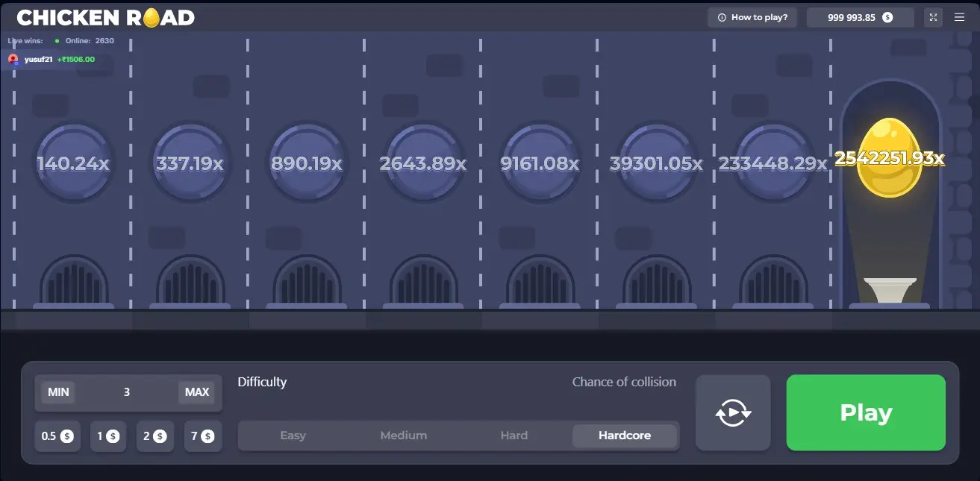980x481 pixels.
Task: Click the 337.19x multiplier manhole
Action: click(x=190, y=163)
